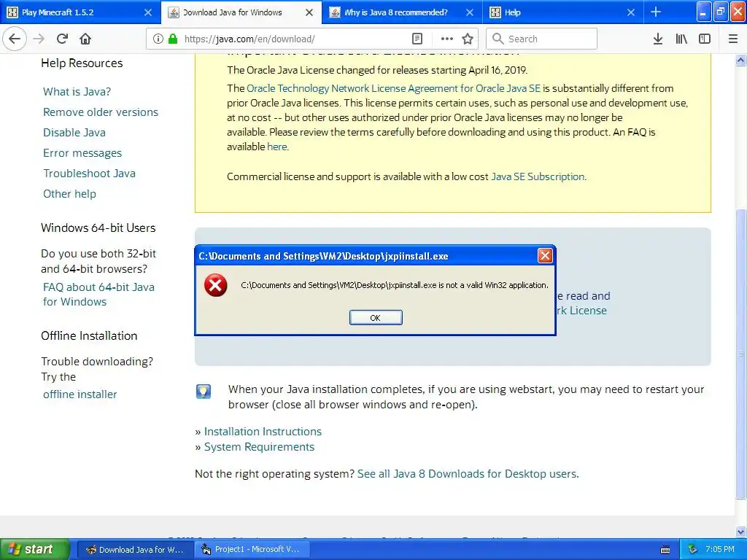747x560 pixels.
Task: Click the system tray network icon
Action: tap(693, 549)
